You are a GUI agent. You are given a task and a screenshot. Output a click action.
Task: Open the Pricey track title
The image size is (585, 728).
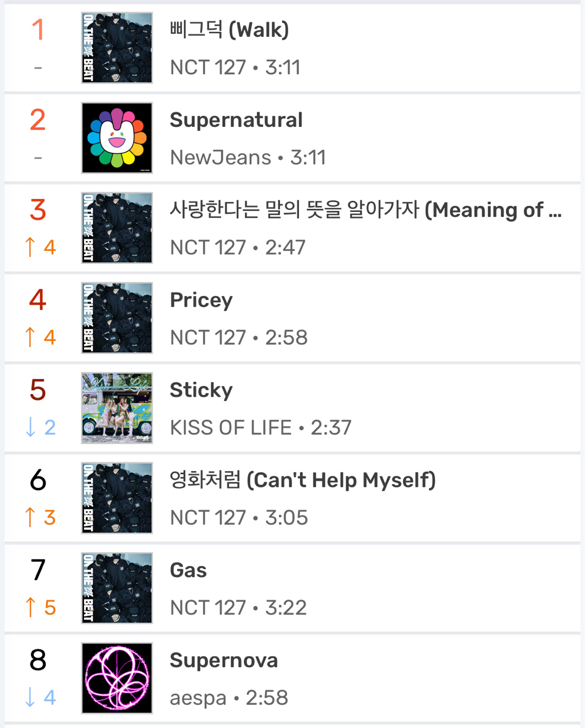coord(201,300)
